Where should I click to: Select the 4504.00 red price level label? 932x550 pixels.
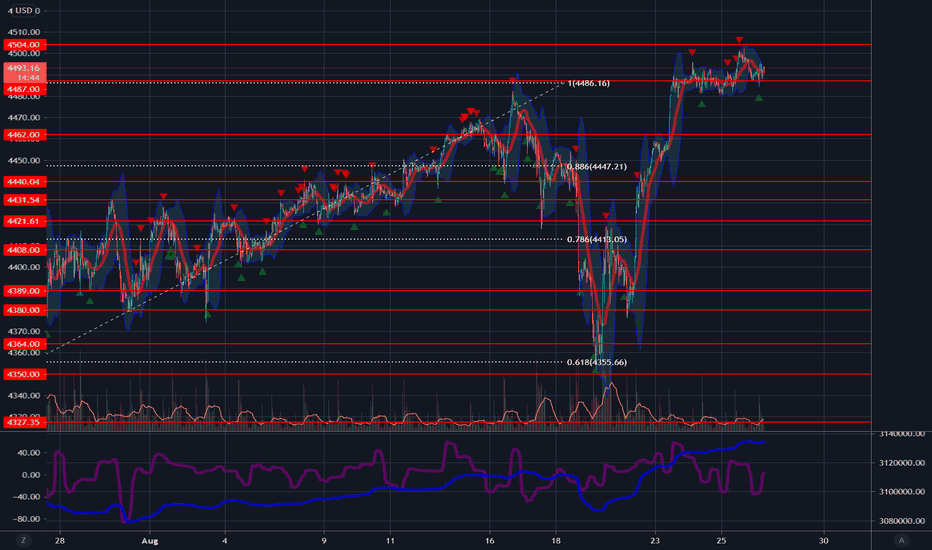pyautogui.click(x=24, y=45)
